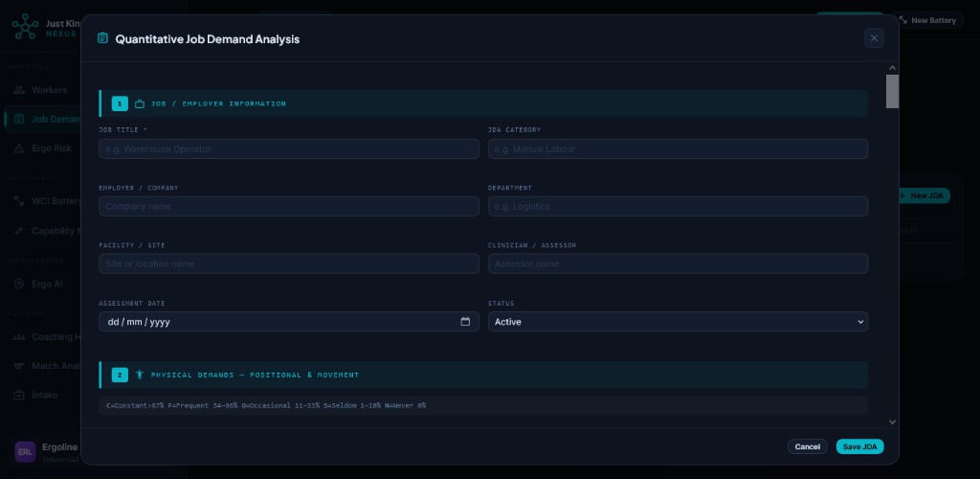Click the Match Analysis icon in sidebar
This screenshot has height=479, width=980.
19,366
